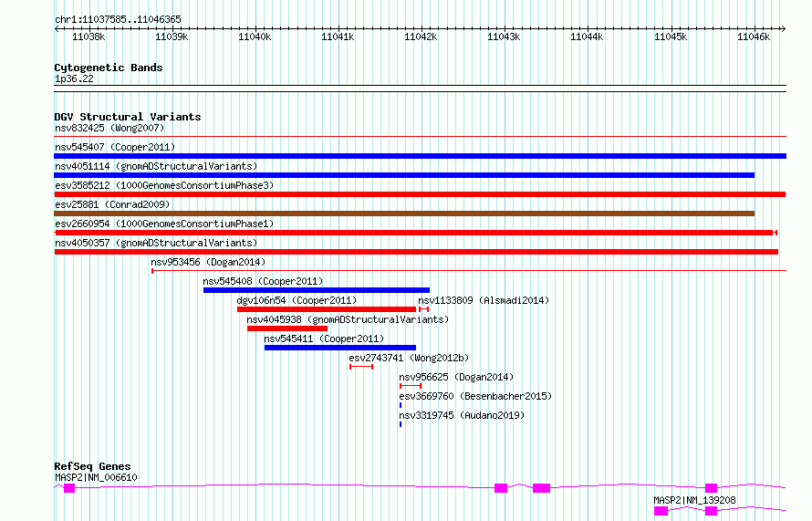Open the nsv545407 (Cooper2011) label
The width and height of the screenshot is (812, 521).
tap(115, 147)
